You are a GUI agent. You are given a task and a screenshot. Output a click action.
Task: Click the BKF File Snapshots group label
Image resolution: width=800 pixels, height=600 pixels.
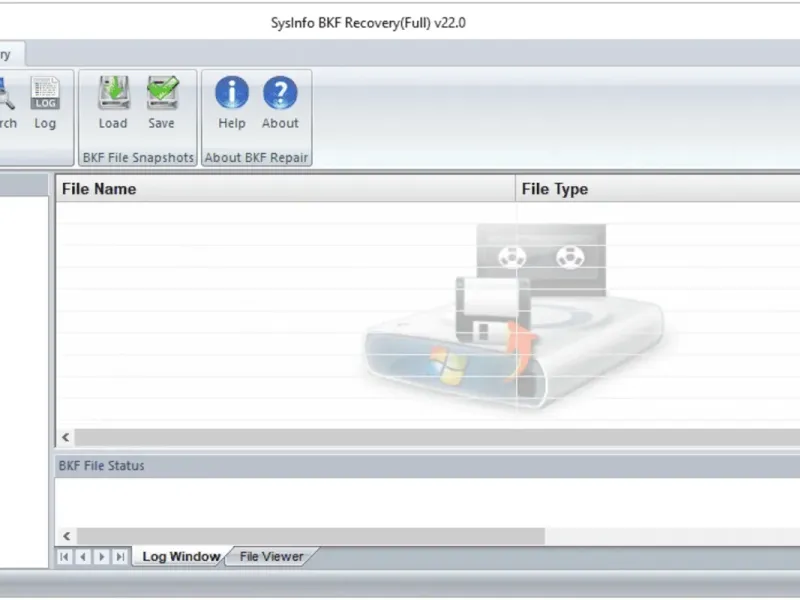(x=138, y=158)
